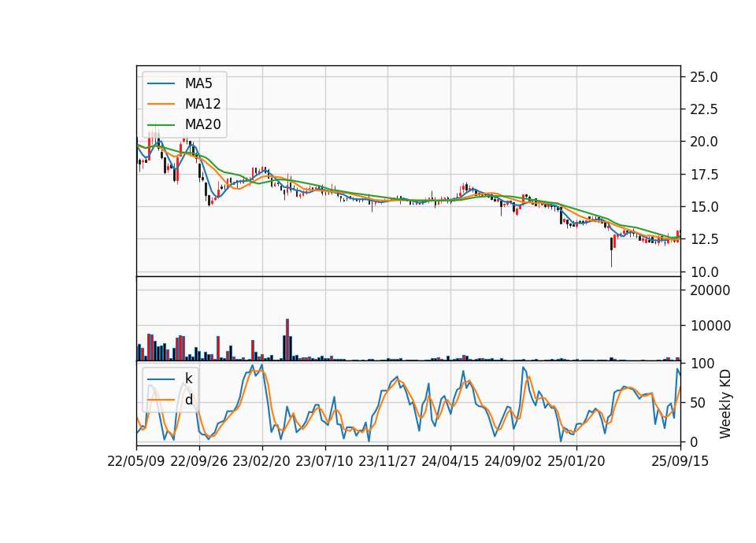This screenshot has width=756, height=543.
Task: Click the 20.0 price axis tick
Action: [704, 142]
